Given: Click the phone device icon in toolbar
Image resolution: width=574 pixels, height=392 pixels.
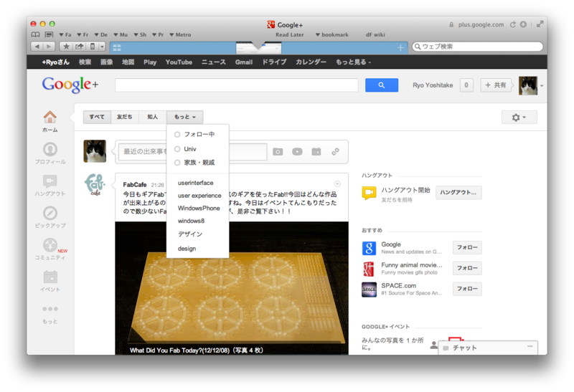Looking at the screenshot, I should point(93,47).
